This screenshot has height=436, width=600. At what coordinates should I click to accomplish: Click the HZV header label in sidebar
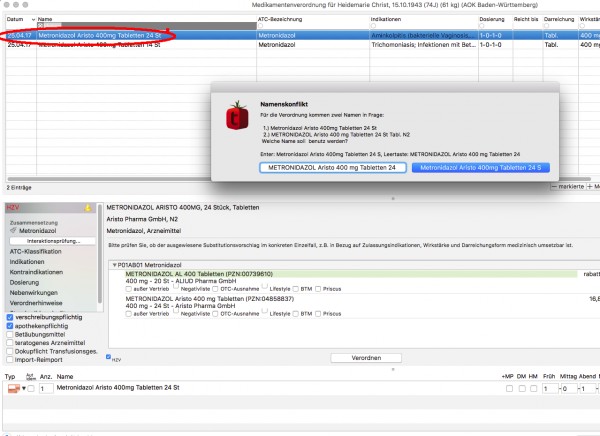13,207
